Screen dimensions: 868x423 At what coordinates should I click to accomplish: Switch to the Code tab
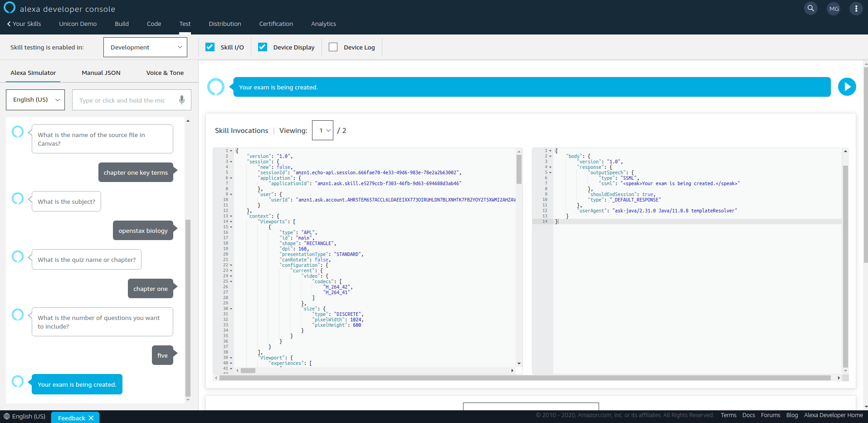coord(154,24)
